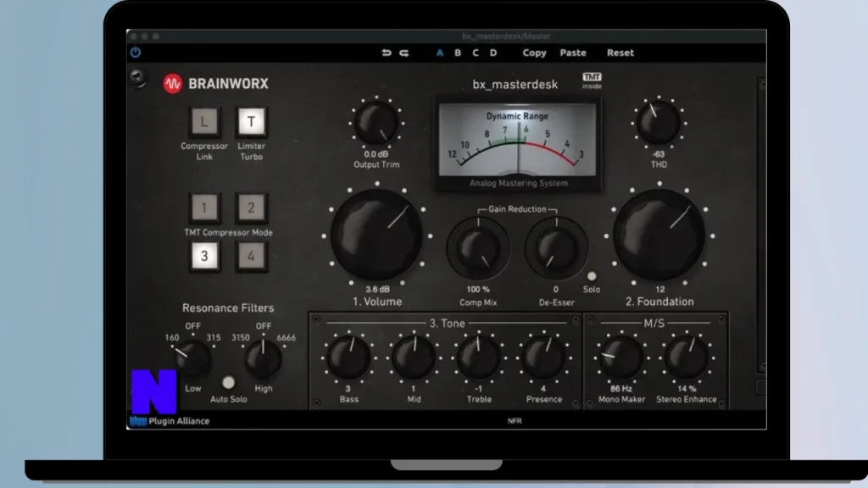Image resolution: width=868 pixels, height=488 pixels.
Task: Click the High resonance filter knob
Action: tap(264, 359)
